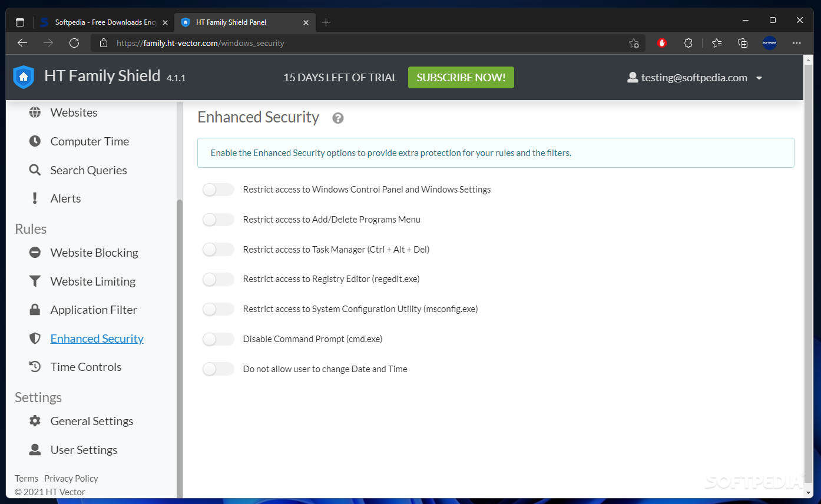The image size is (821, 504).
Task: Open a new browser tab
Action: pyautogui.click(x=326, y=22)
